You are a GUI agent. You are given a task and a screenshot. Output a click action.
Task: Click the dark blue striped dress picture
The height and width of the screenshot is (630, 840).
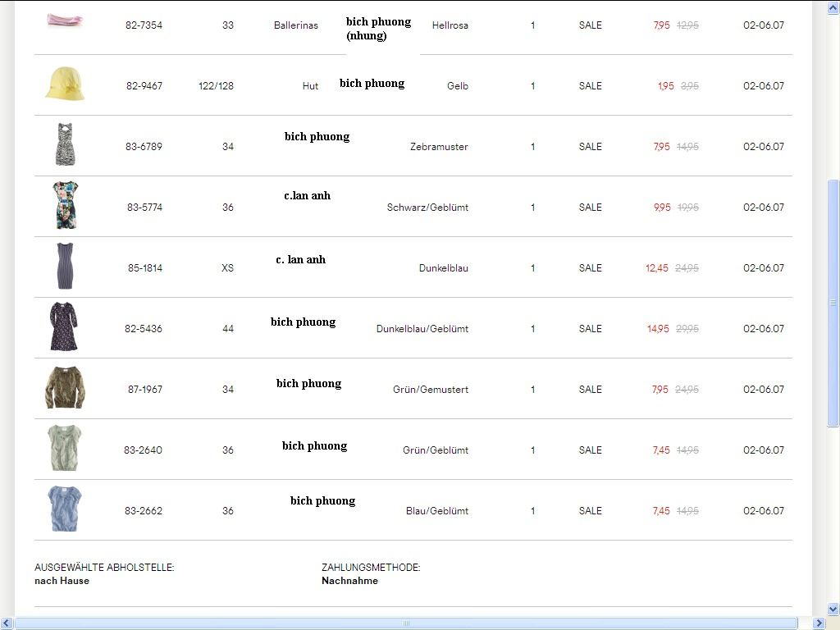65,267
